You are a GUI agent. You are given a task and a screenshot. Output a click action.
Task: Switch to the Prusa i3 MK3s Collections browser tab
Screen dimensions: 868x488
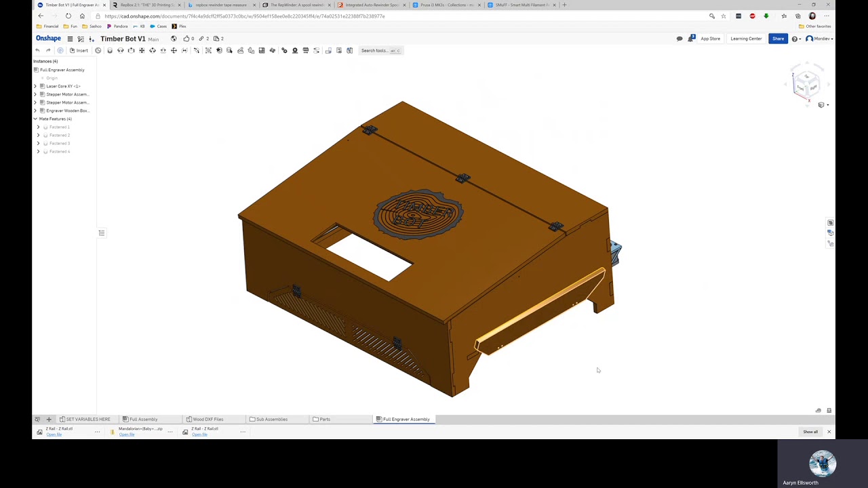(446, 5)
